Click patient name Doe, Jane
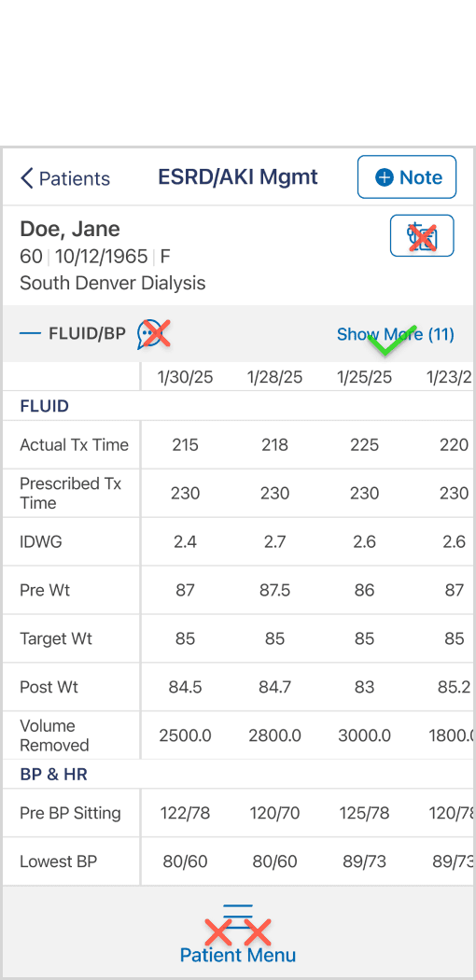The width and height of the screenshot is (476, 980). pyautogui.click(x=70, y=229)
